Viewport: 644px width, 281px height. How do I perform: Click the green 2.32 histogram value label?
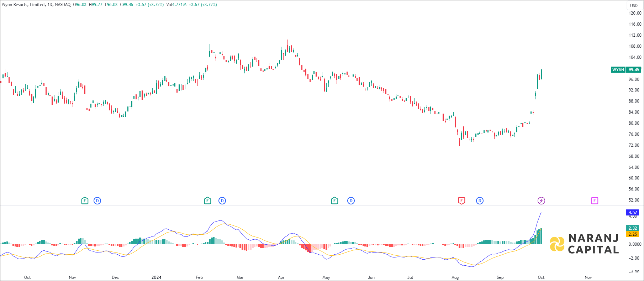[633, 228]
